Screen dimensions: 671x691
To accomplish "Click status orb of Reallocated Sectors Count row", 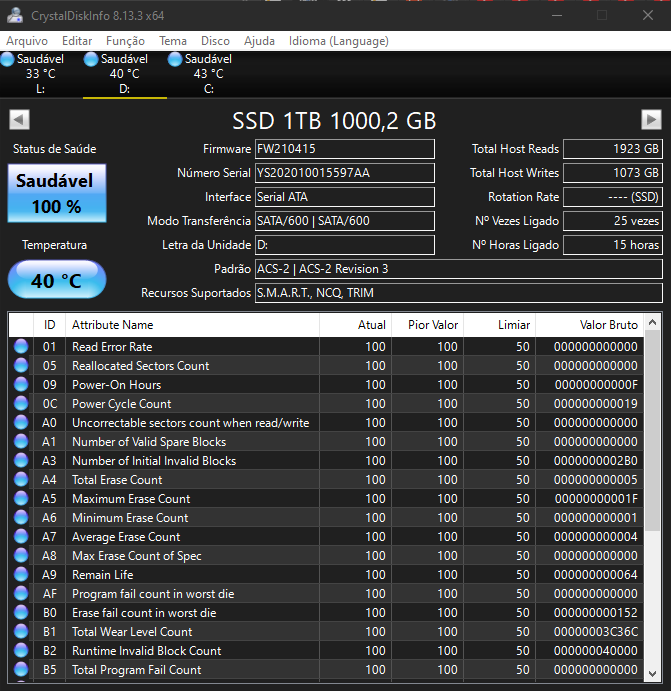I will (21, 365).
